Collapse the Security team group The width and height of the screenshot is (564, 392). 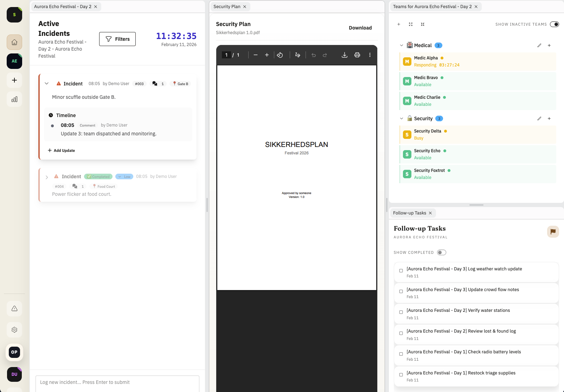(x=401, y=118)
